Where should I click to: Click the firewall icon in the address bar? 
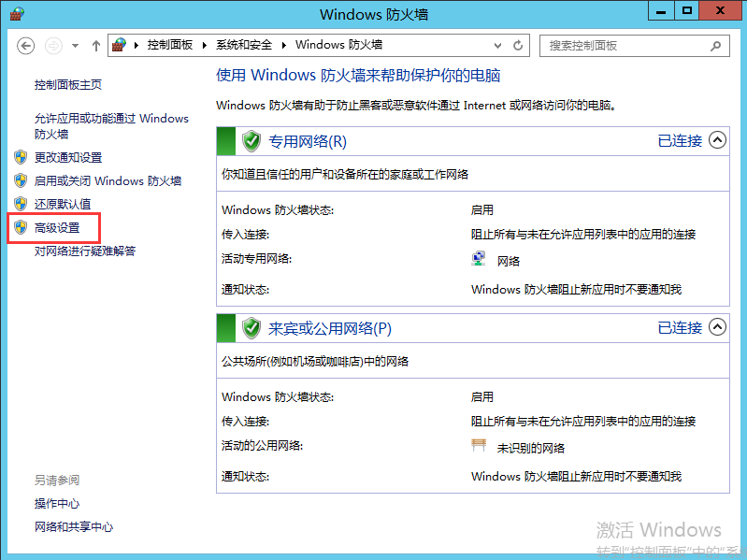point(119,45)
